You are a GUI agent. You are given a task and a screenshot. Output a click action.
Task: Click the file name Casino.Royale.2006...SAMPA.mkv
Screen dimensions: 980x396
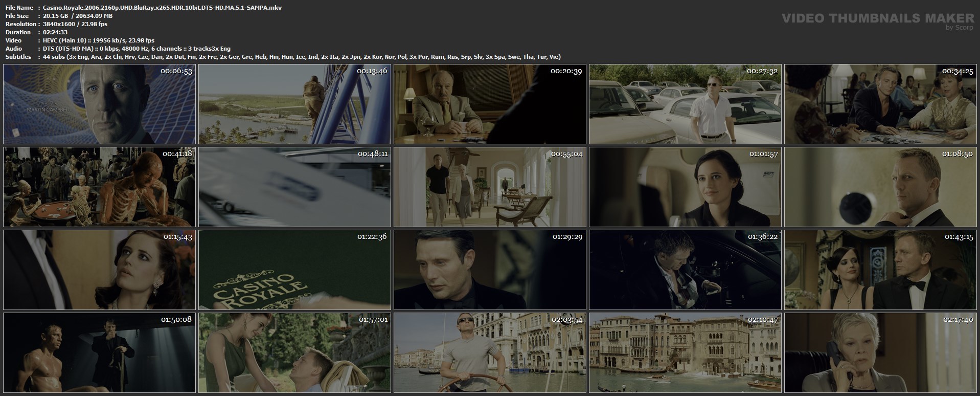pos(162,8)
